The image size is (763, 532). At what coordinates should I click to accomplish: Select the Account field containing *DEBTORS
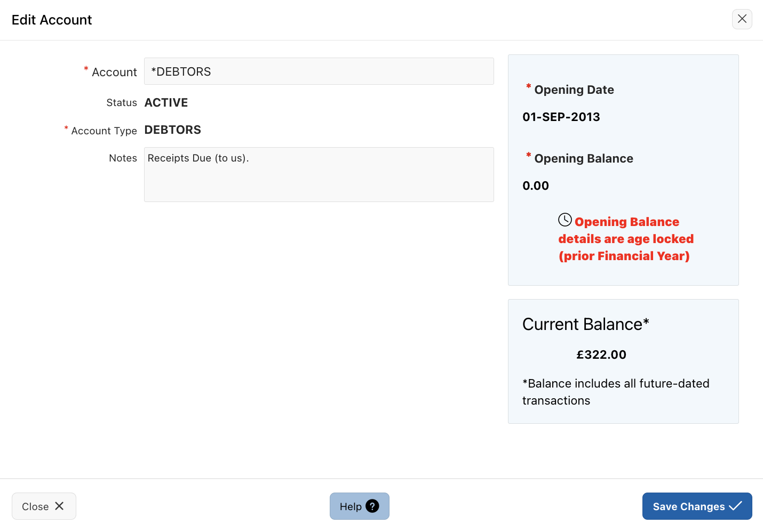pos(319,71)
